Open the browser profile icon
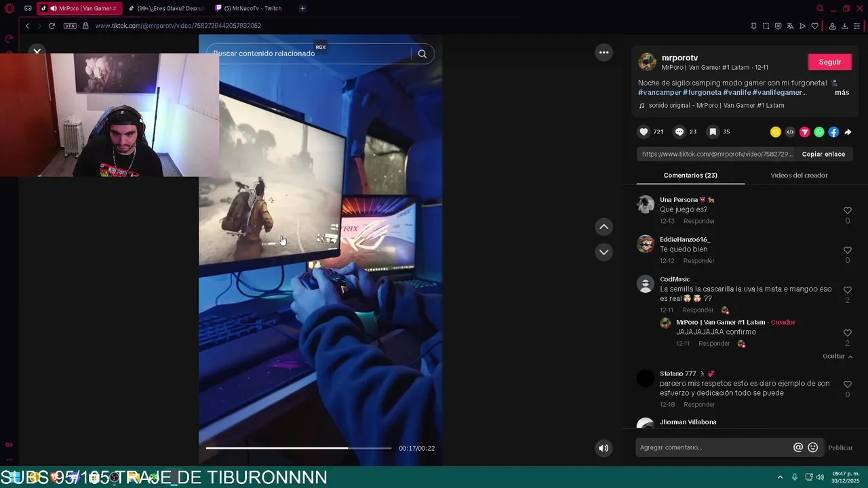 (832, 26)
